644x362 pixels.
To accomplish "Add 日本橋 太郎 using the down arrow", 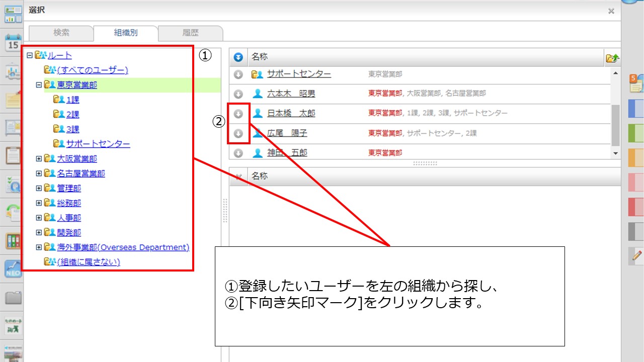I will (x=238, y=114).
